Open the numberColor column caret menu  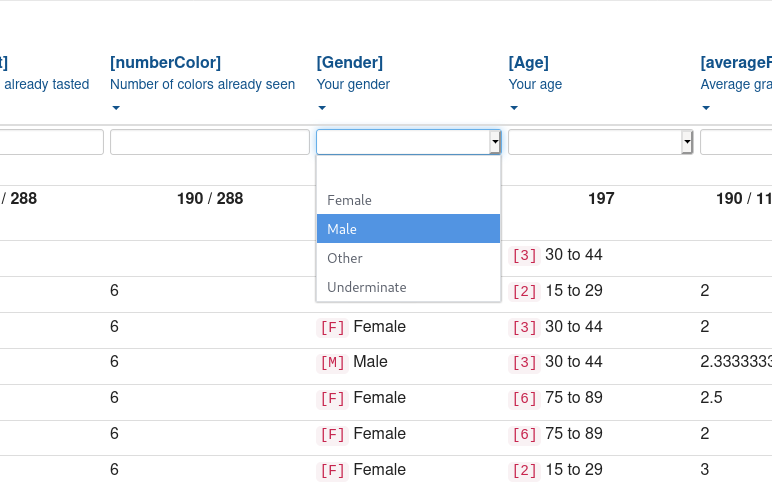coord(116,108)
